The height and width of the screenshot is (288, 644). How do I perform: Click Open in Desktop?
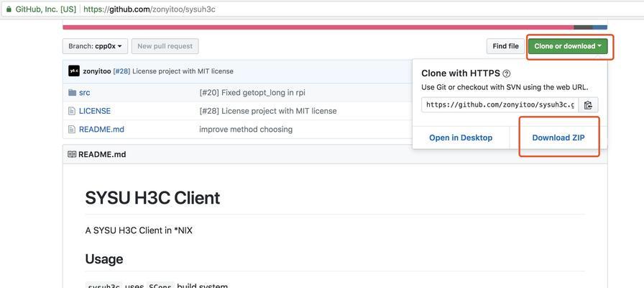(461, 138)
